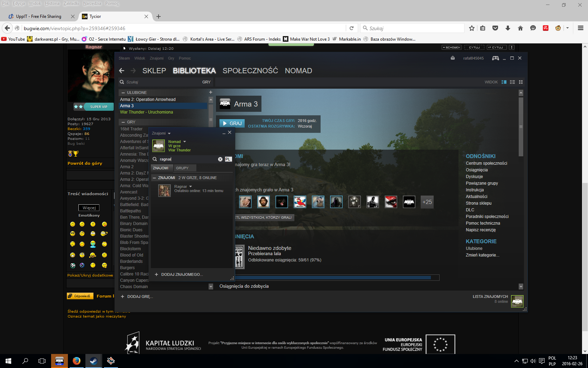Click Firefox downloads arrow icon
This screenshot has height=368, width=588.
508,28
